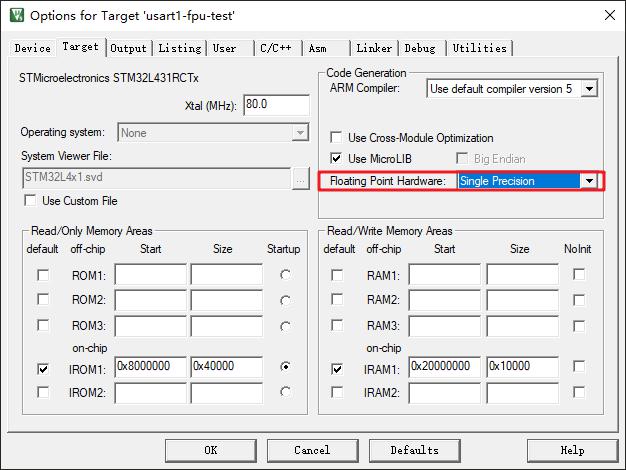Enable NoInit for RAM1
The height and width of the screenshot is (470, 626).
pos(578,274)
